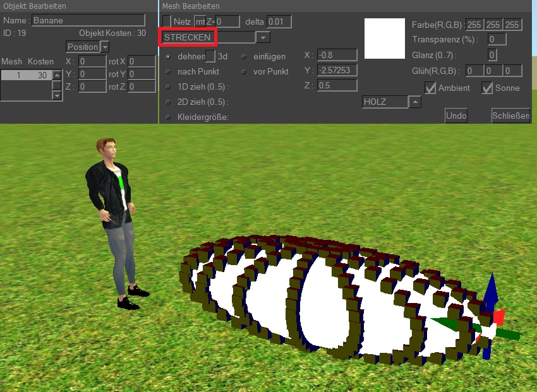The width and height of the screenshot is (537, 392).
Task: Open the STRECKEN mode dropdown
Action: pyautogui.click(x=263, y=38)
